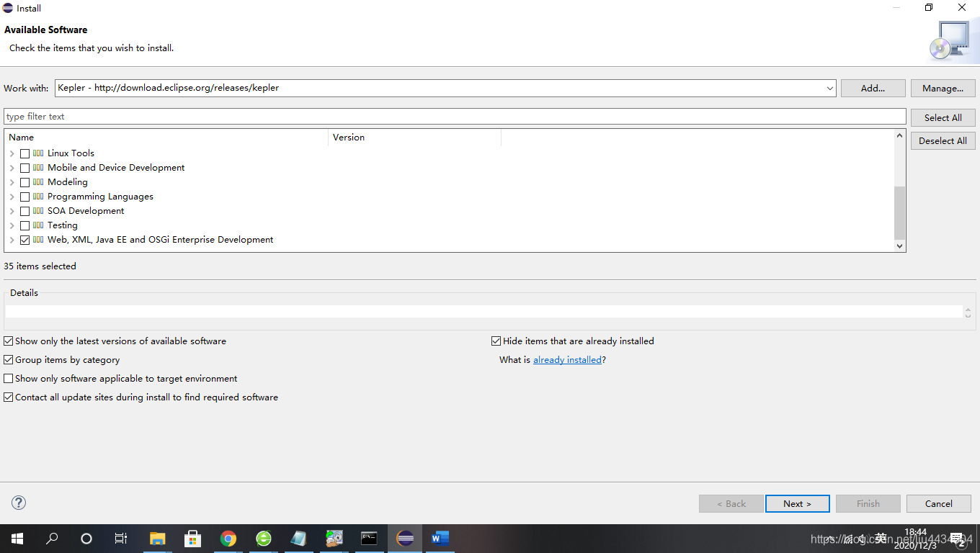Open the already installed link
Image resolution: width=980 pixels, height=553 pixels.
(567, 360)
